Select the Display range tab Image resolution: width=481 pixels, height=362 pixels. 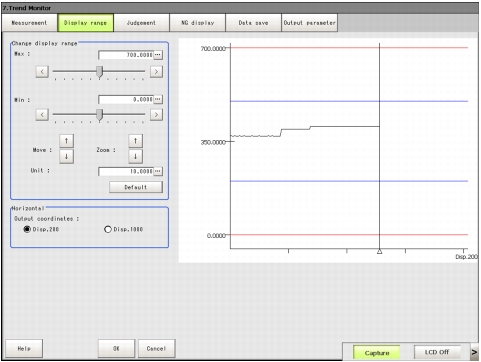pos(85,23)
